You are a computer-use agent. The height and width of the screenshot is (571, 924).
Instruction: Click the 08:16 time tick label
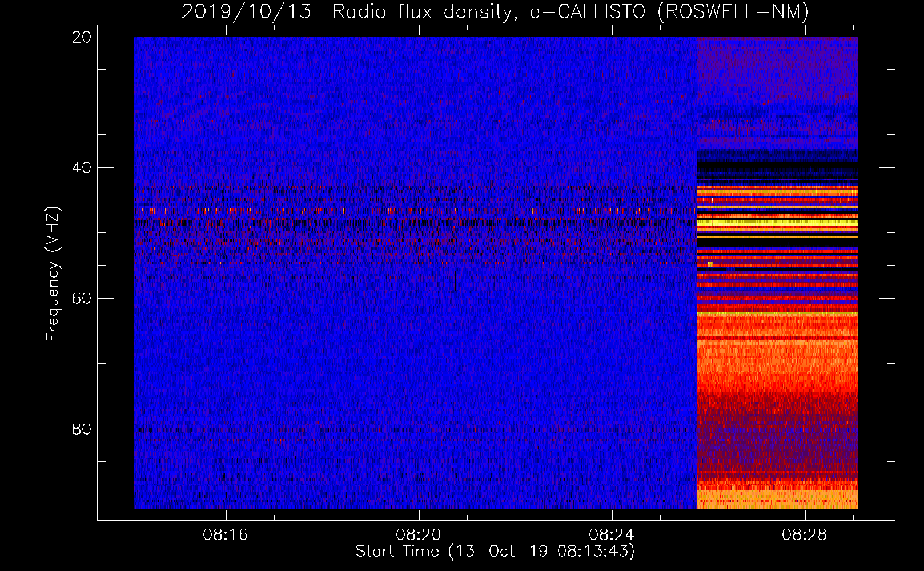click(226, 535)
